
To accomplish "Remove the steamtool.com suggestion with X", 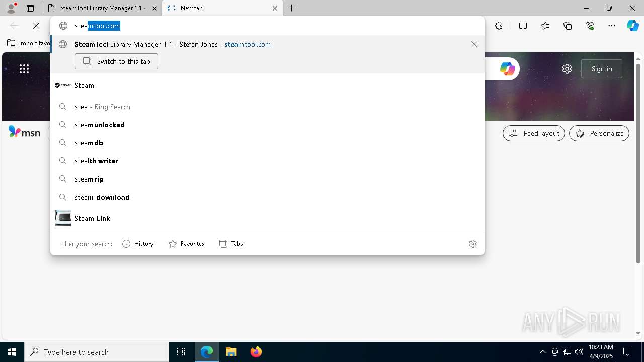I will coord(474,44).
